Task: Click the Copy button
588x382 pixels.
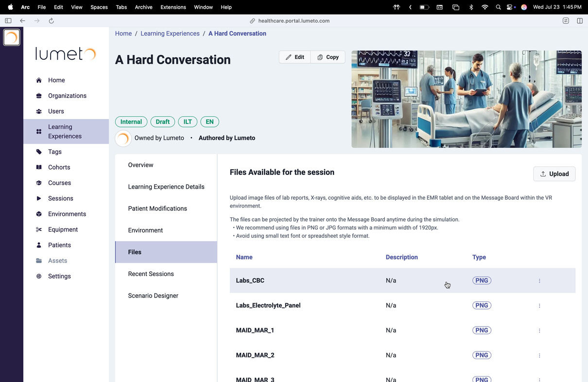Action: (328, 57)
